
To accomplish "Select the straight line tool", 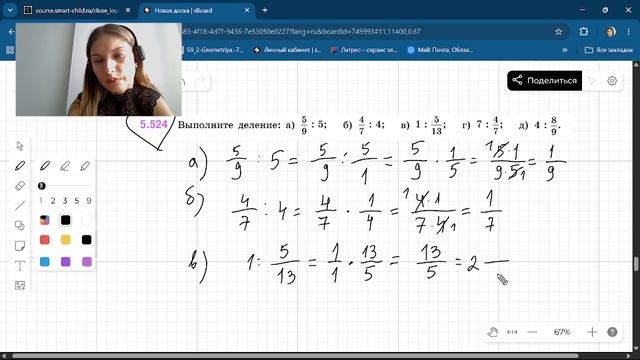I will click(20, 206).
